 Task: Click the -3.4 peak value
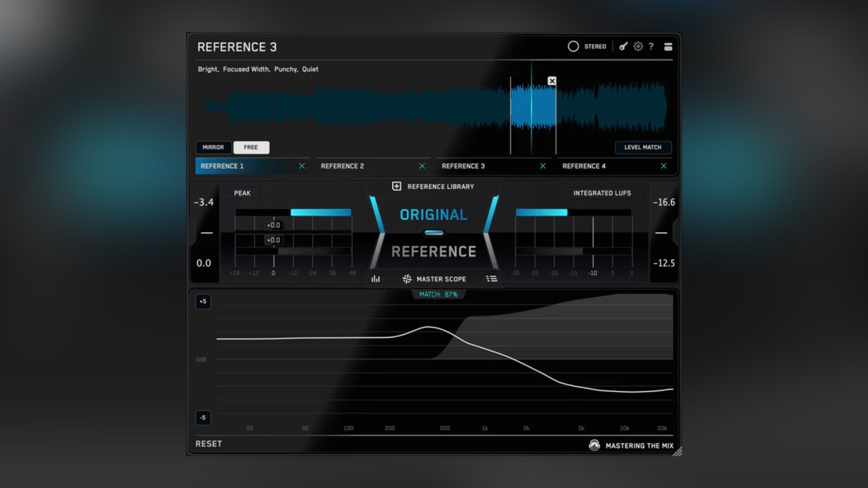[x=204, y=202]
